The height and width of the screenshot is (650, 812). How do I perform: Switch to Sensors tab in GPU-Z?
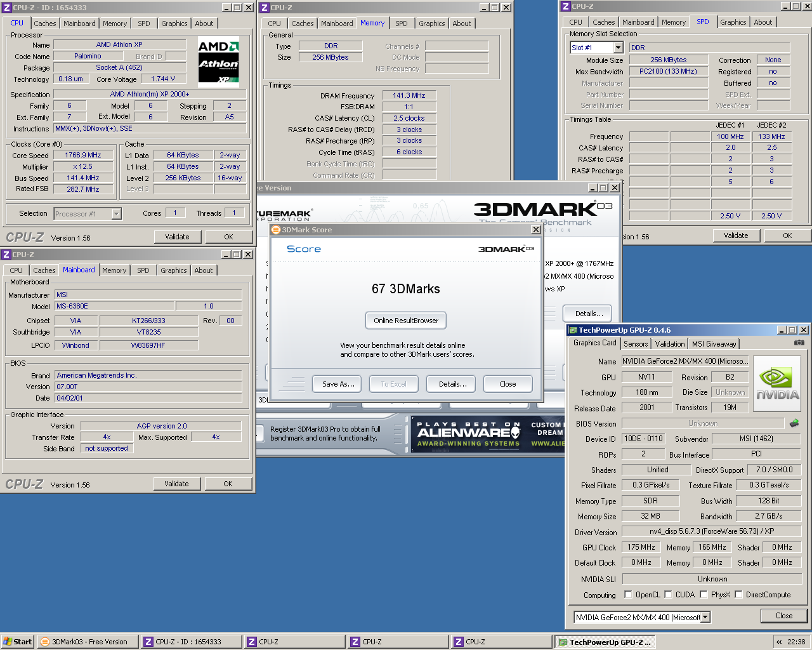click(x=636, y=344)
